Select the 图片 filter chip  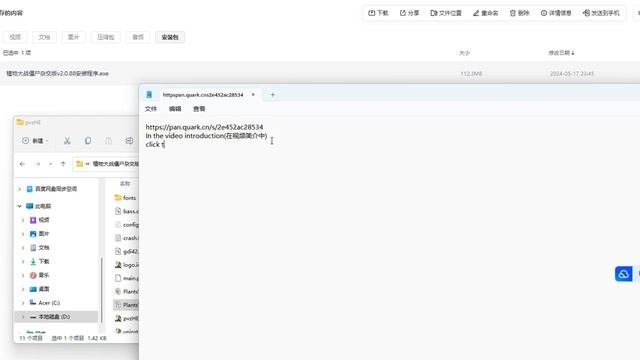click(x=73, y=37)
